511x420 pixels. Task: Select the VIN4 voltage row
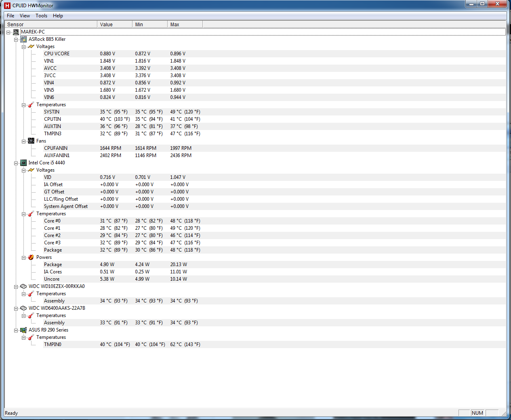coord(275,83)
